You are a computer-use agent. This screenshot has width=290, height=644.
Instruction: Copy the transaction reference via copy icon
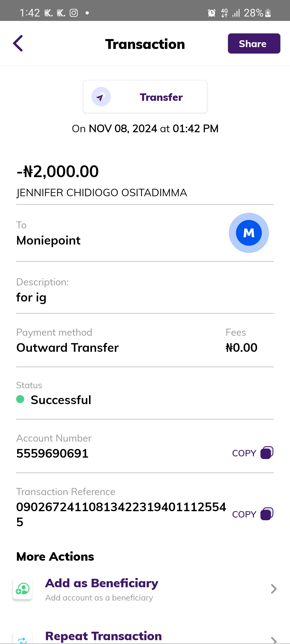[267, 514]
